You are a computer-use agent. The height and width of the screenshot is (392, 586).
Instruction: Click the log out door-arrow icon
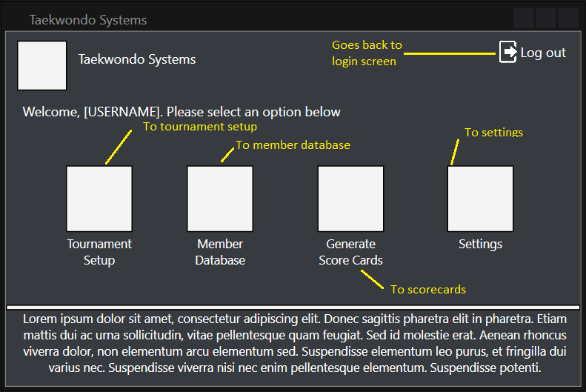pyautogui.click(x=508, y=53)
